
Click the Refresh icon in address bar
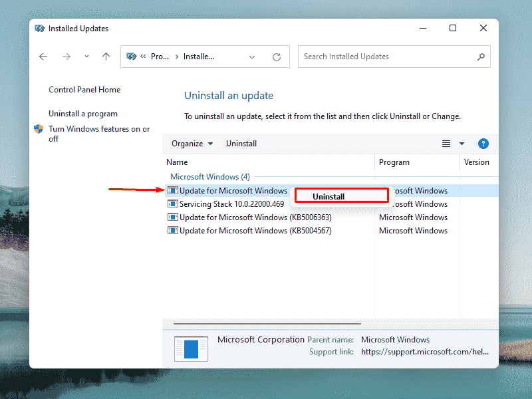(277, 57)
